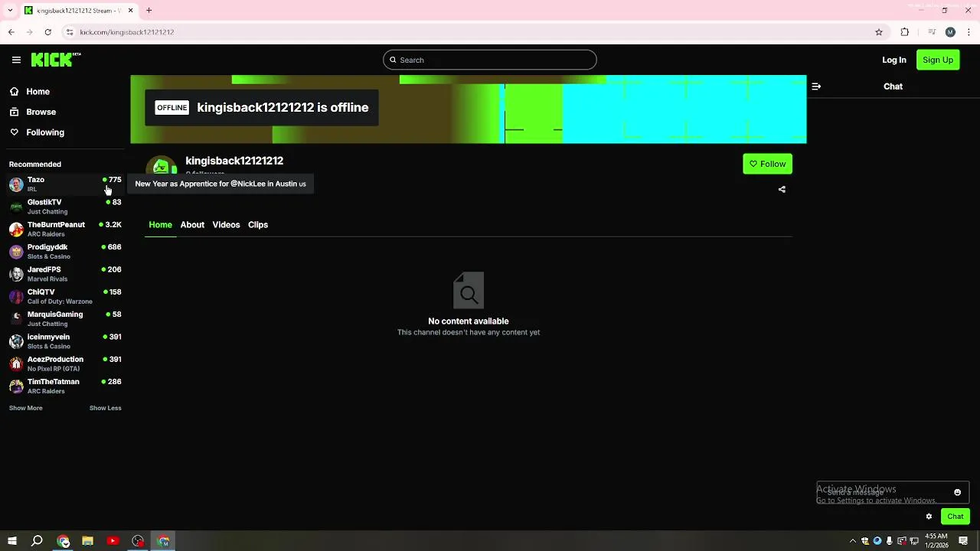Viewport: 980px width, 551px height.
Task: Open MarquisGaming channel in Recommended
Action: click(65, 318)
